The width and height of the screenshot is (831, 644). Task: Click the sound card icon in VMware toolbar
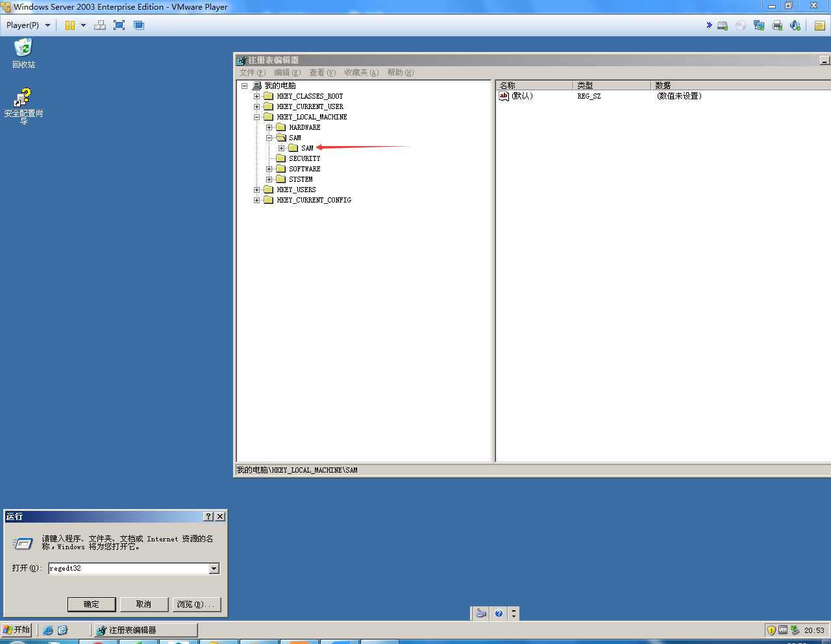click(795, 26)
